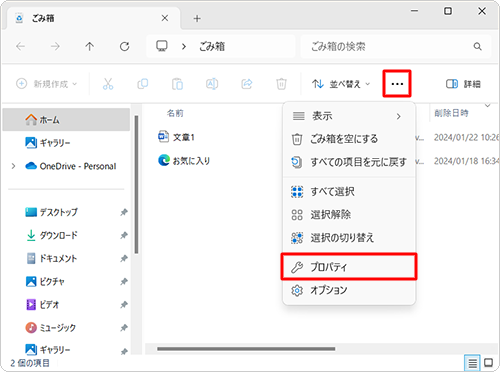Select ホーム in the navigation pane
The width and height of the screenshot is (500, 372).
pos(66,119)
